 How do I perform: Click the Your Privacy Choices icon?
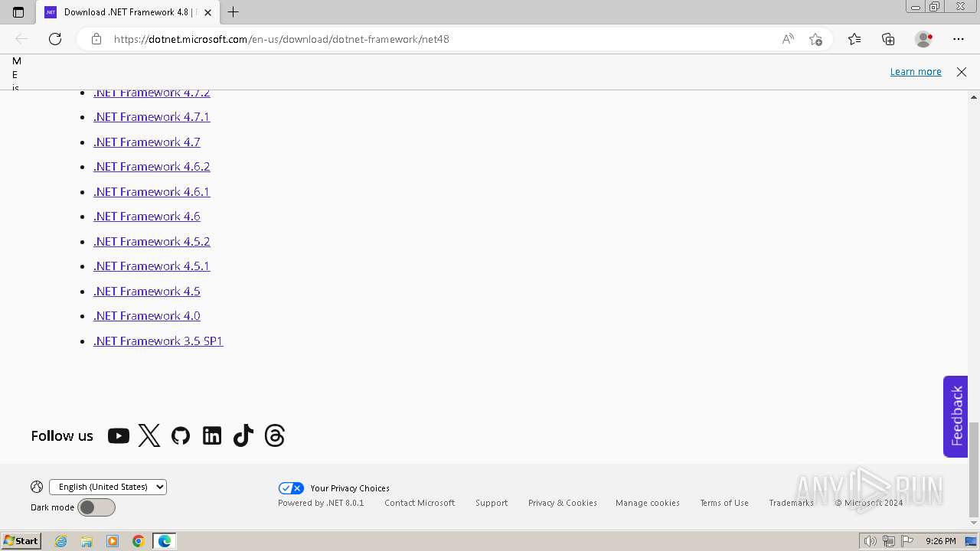coord(291,488)
